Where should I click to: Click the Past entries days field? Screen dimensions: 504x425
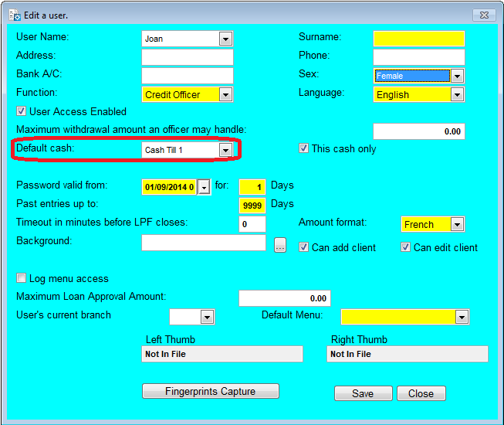tap(252, 206)
